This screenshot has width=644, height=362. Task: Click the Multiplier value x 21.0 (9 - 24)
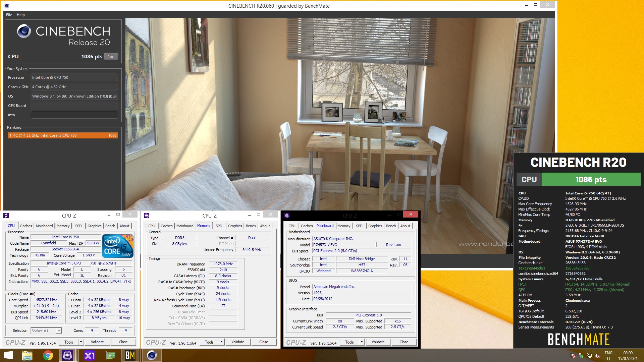pos(47,306)
